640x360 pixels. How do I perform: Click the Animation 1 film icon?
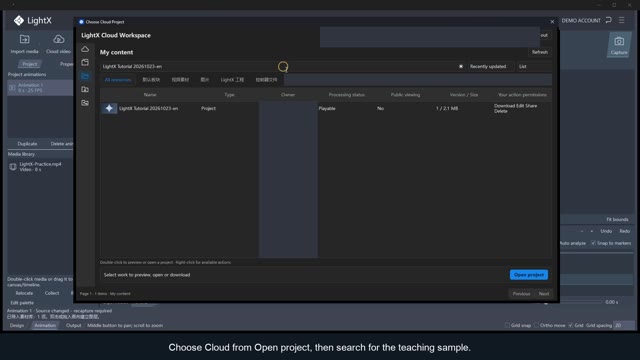click(x=12, y=88)
